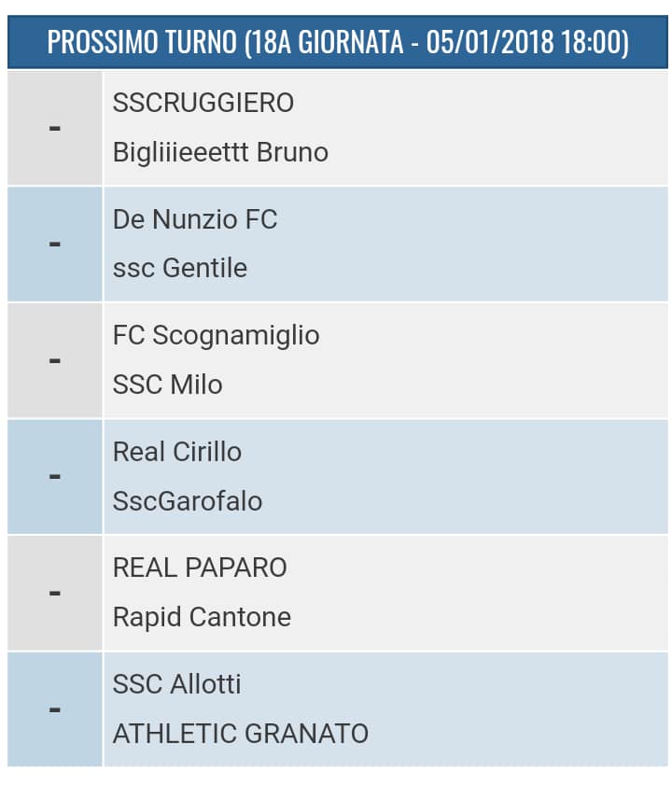The width and height of the screenshot is (672, 785).
Task: Click the ssc Gentile team name
Action: 180,268
